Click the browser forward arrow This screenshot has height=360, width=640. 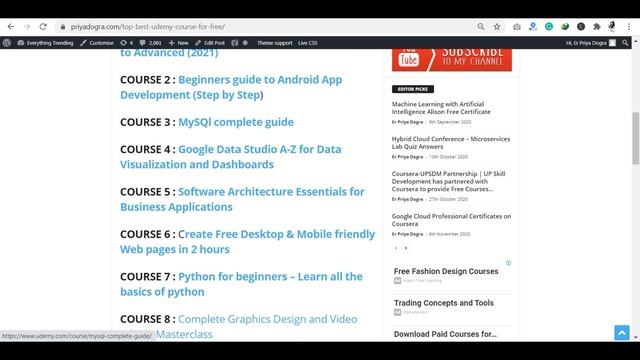tap(27, 27)
